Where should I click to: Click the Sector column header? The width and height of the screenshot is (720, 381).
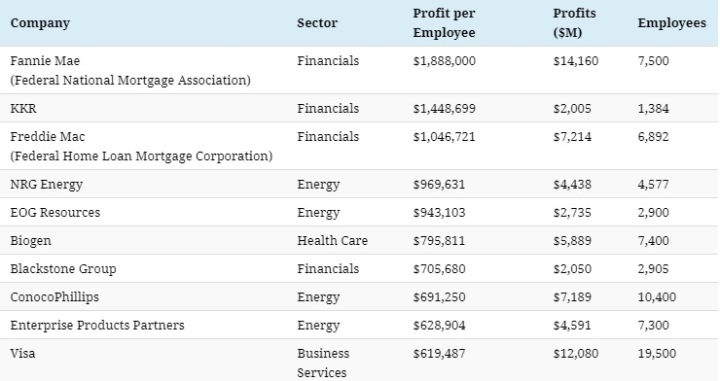pos(317,23)
